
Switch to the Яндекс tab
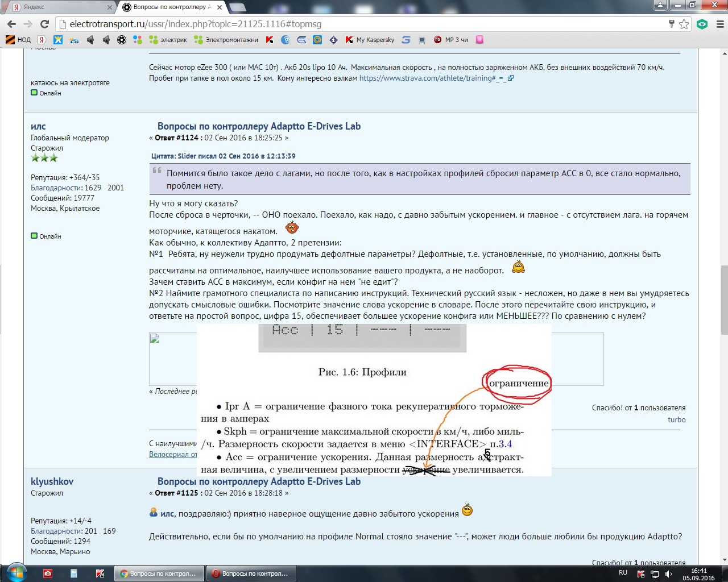click(x=57, y=7)
